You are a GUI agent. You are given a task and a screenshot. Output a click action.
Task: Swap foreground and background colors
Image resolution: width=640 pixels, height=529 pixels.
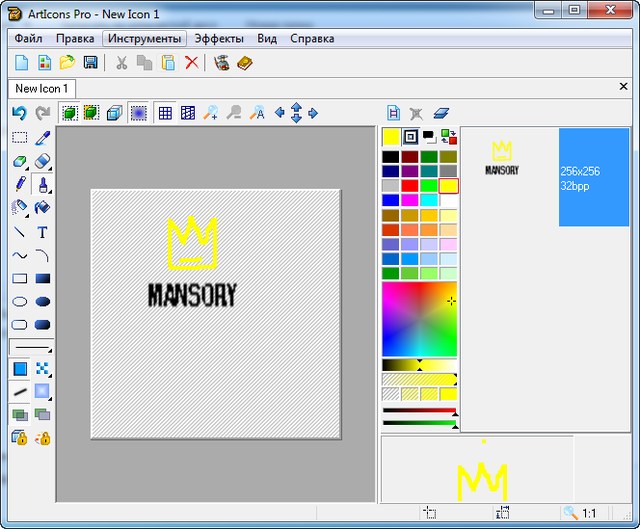tap(448, 137)
